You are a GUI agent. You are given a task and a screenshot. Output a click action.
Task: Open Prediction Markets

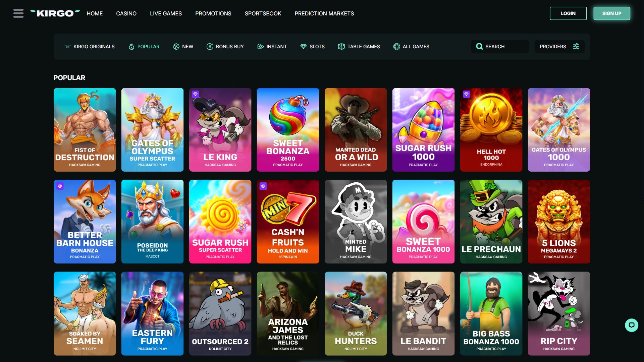tap(324, 13)
